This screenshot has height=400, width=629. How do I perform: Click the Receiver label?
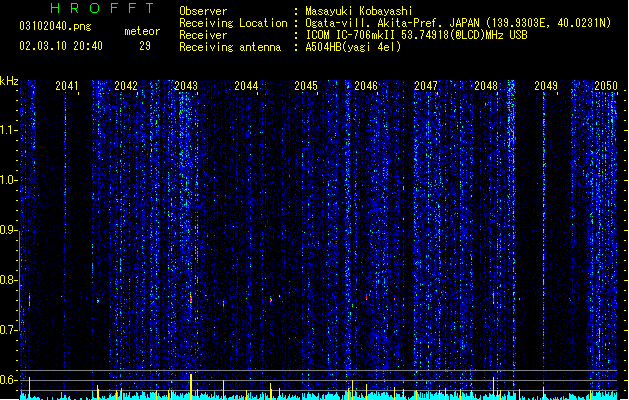pos(203,35)
